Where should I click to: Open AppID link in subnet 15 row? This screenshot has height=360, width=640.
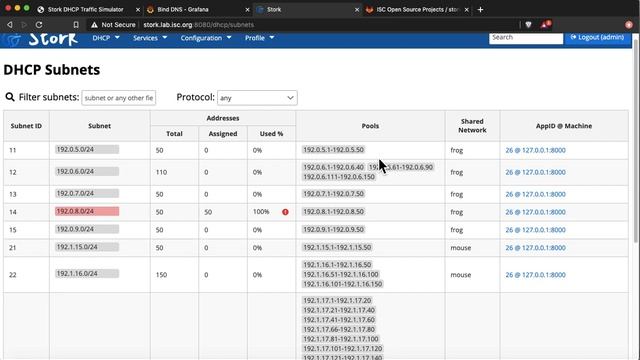[535, 230]
